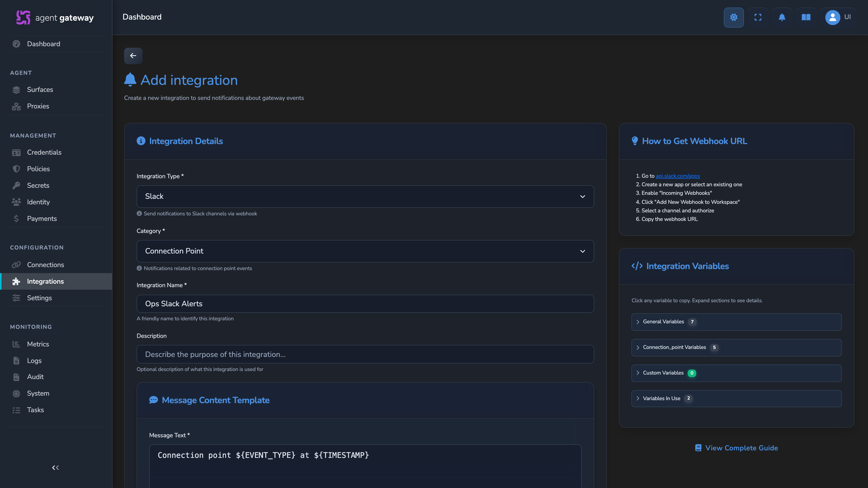Click the Integration Variables code icon

click(x=637, y=266)
